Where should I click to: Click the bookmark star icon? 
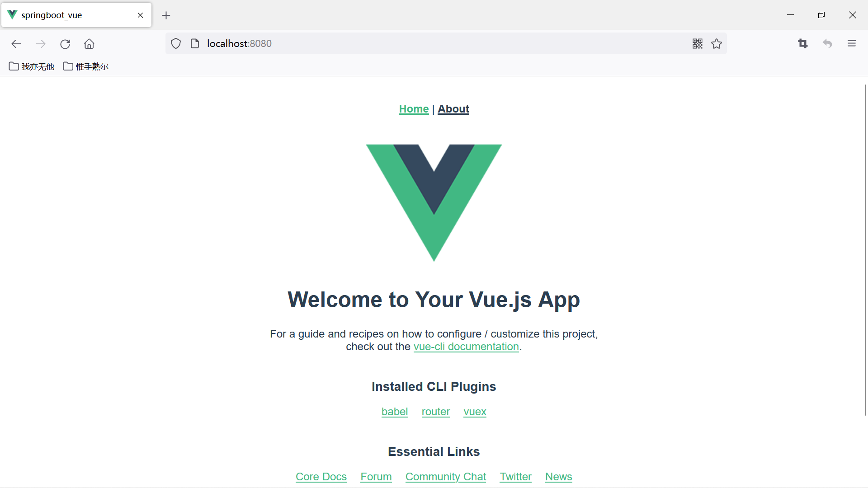(717, 43)
